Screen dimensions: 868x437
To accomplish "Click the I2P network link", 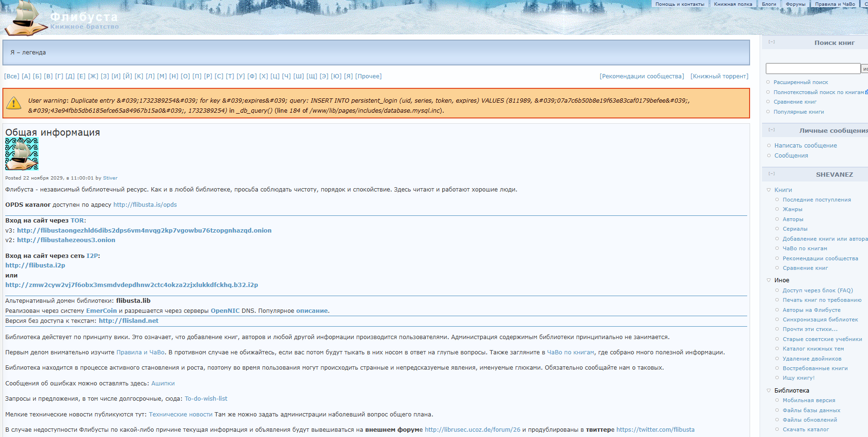I will [92, 256].
